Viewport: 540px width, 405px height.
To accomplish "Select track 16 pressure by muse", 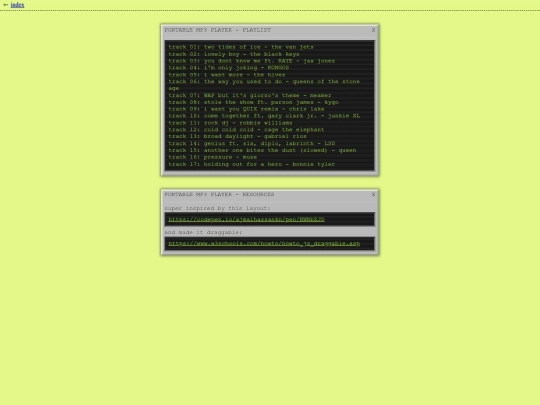I will (213, 157).
